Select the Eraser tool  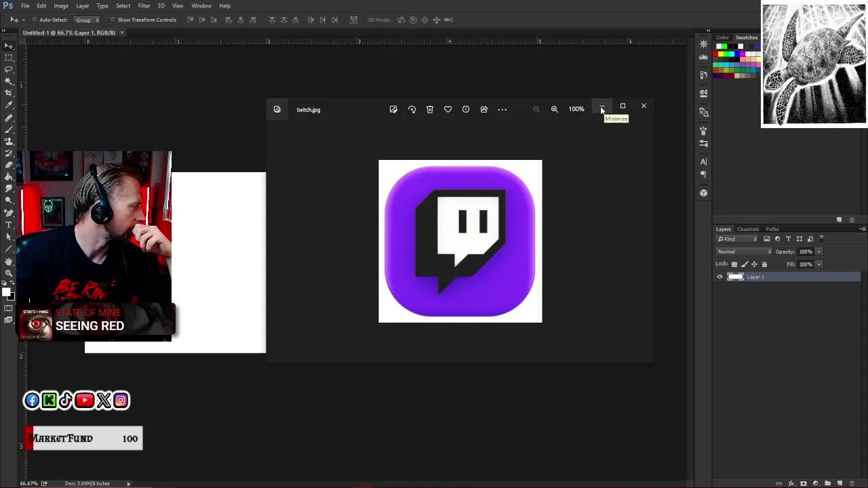pos(9,165)
